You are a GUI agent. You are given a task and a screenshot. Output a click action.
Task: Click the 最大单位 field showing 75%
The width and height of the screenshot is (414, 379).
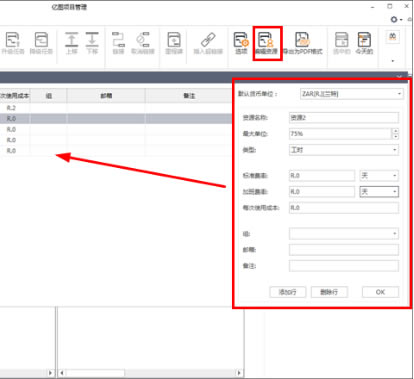pyautogui.click(x=340, y=134)
